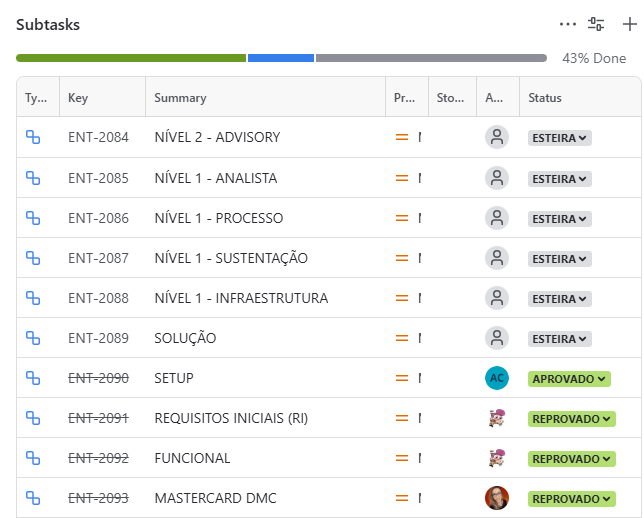Click subtask type icon for ENT-2087
The image size is (644, 518).
(x=33, y=258)
